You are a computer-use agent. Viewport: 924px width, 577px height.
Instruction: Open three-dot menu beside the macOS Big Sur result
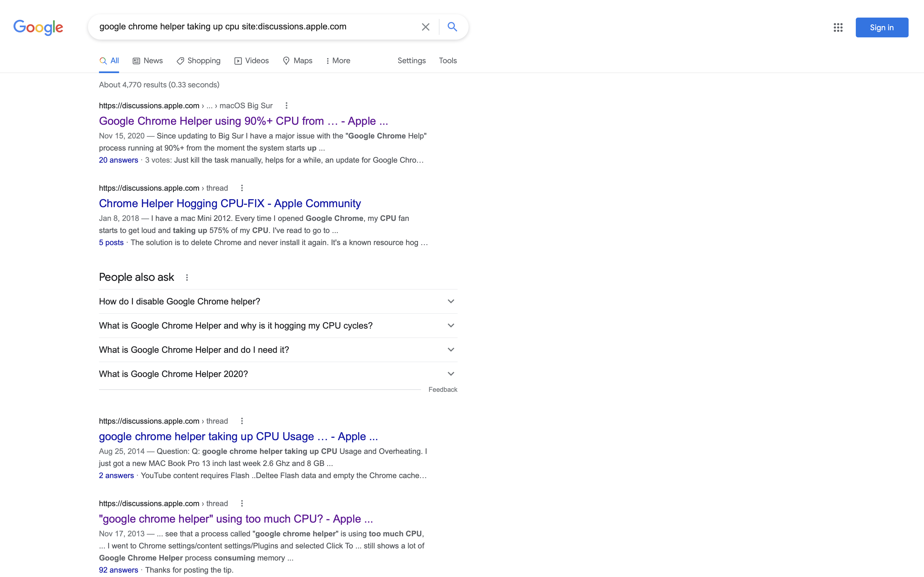tap(286, 106)
